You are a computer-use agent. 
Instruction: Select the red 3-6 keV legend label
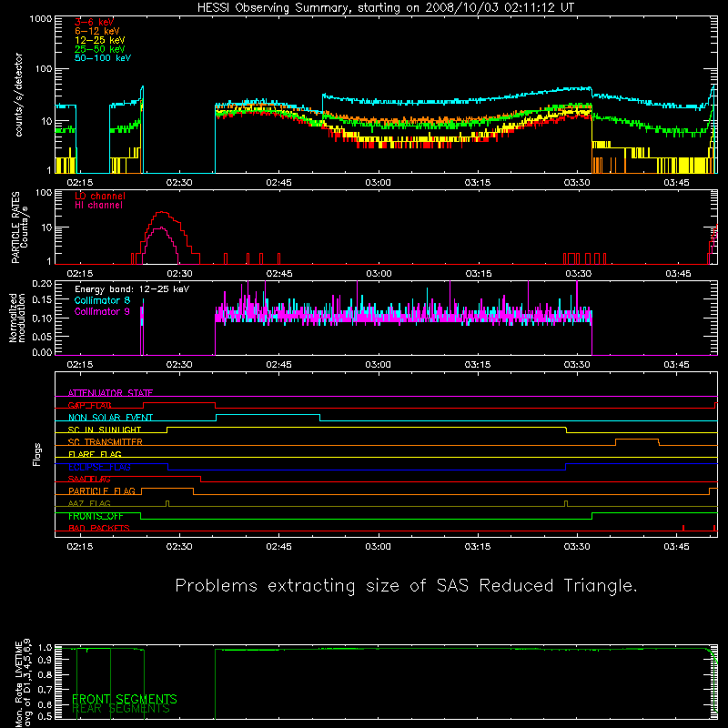(94, 22)
